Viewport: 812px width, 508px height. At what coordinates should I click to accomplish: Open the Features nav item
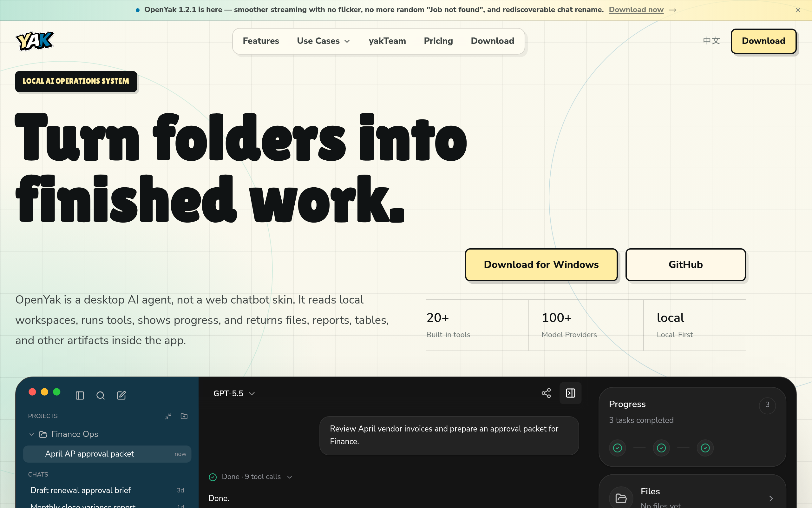(261, 41)
